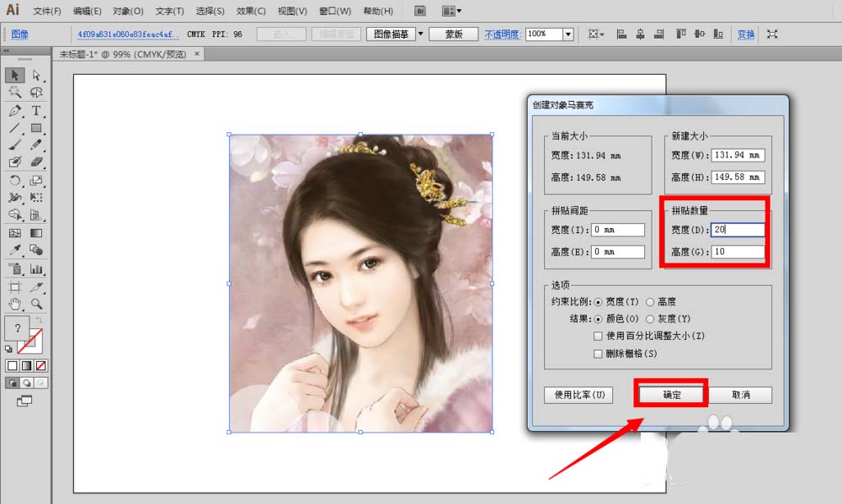
Task: Click the fill color swatch with question mark
Action: pyautogui.click(x=17, y=328)
